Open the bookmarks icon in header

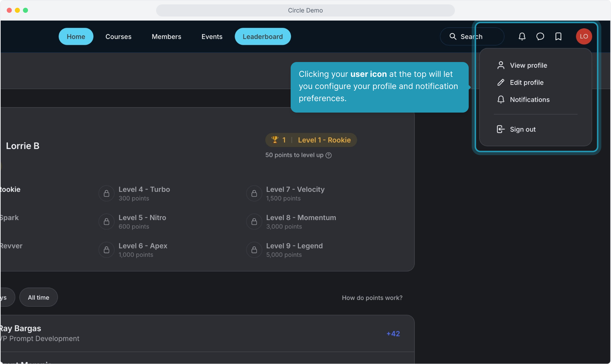click(558, 36)
